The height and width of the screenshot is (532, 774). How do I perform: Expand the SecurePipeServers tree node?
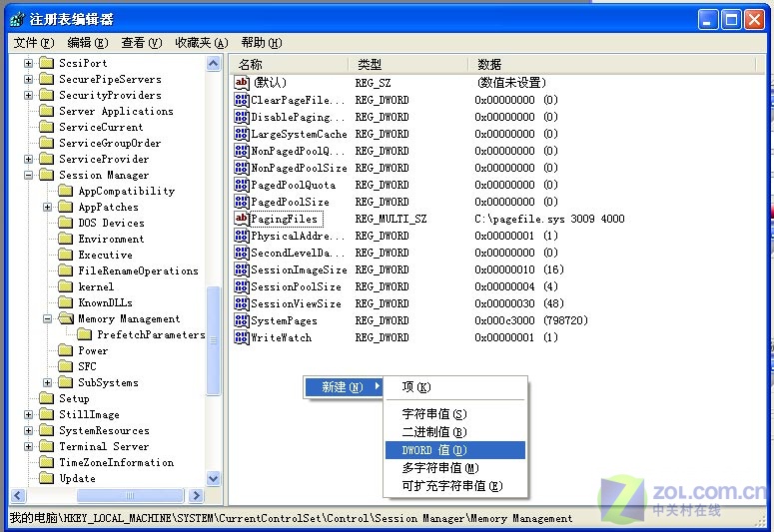coord(29,79)
